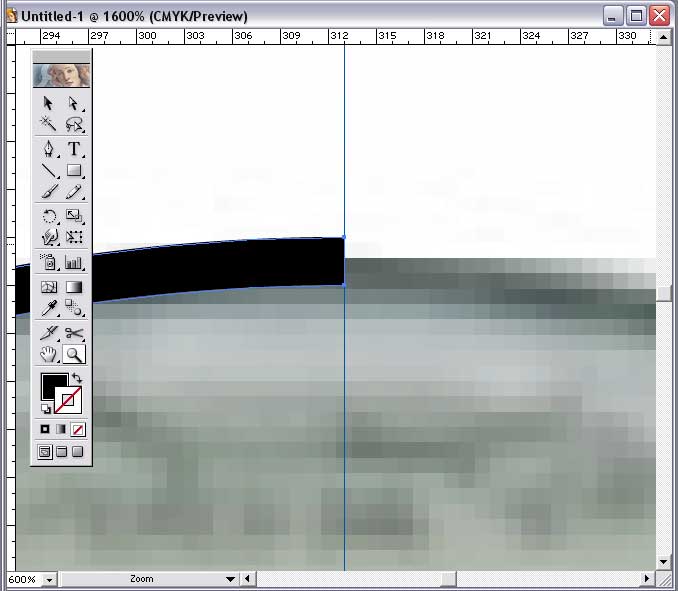Click the active Zoom magnifier tool

(74, 355)
